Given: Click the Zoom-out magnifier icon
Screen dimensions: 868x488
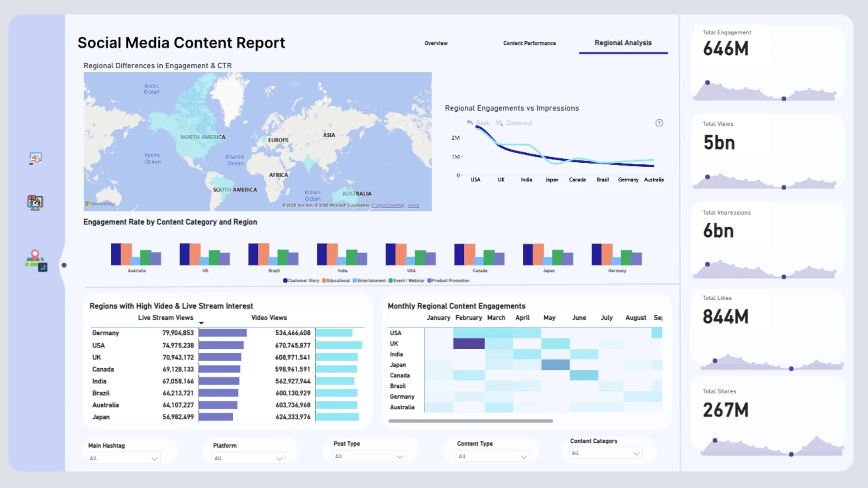Looking at the screenshot, I should [500, 123].
